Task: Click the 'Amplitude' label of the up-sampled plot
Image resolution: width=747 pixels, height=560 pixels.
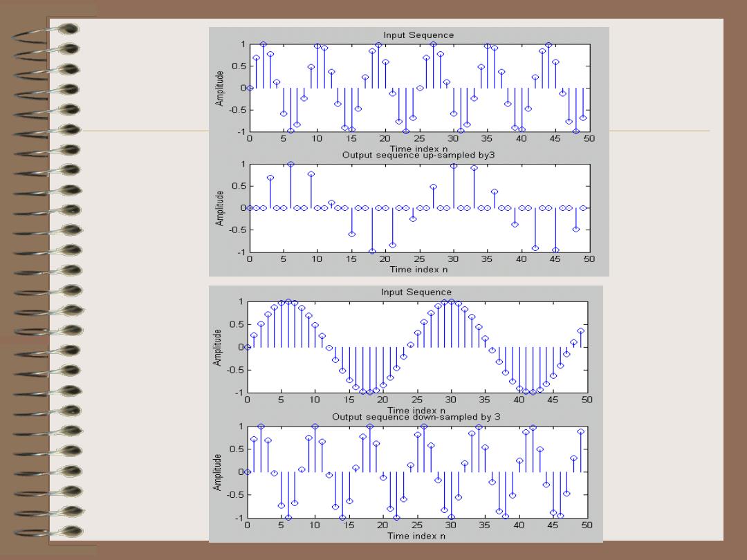Action: tap(219, 208)
